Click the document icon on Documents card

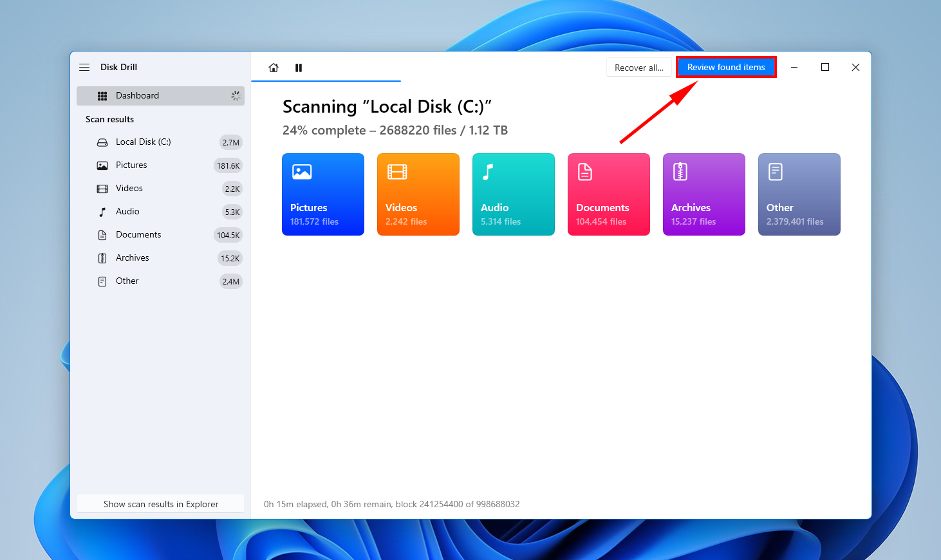585,172
